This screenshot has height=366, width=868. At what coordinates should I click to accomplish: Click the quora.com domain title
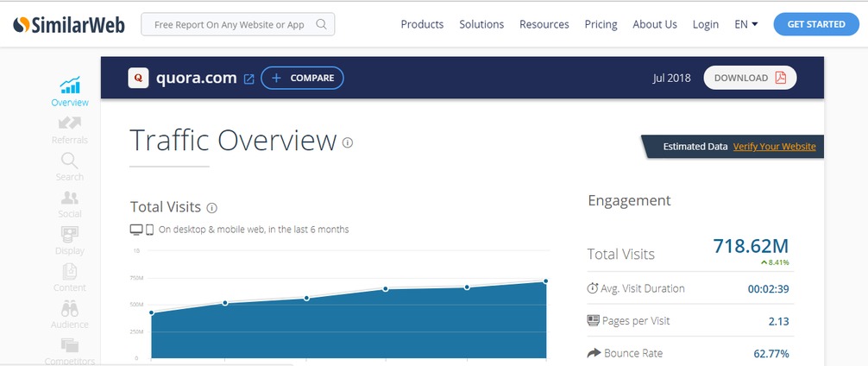(197, 78)
